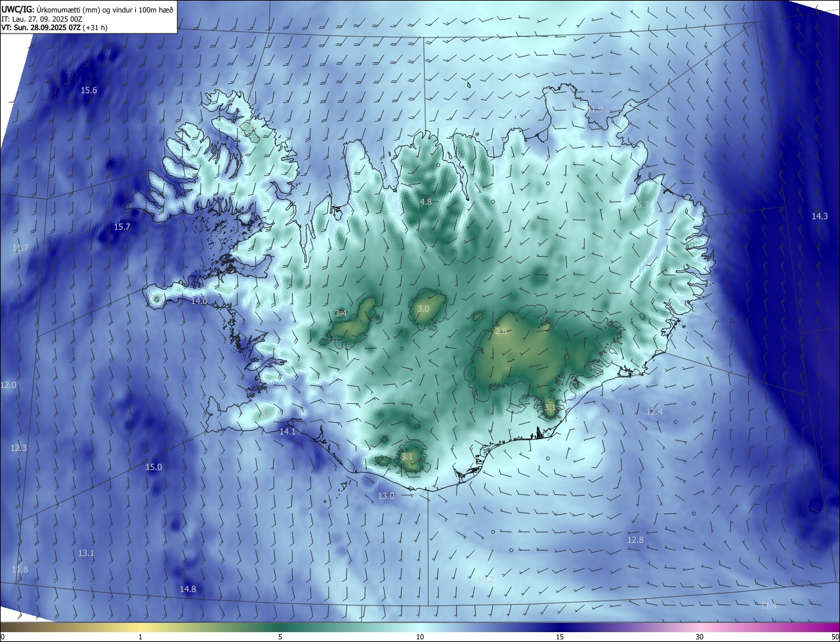
Task: Click the '14.8' value label on the map
Action: point(188,589)
